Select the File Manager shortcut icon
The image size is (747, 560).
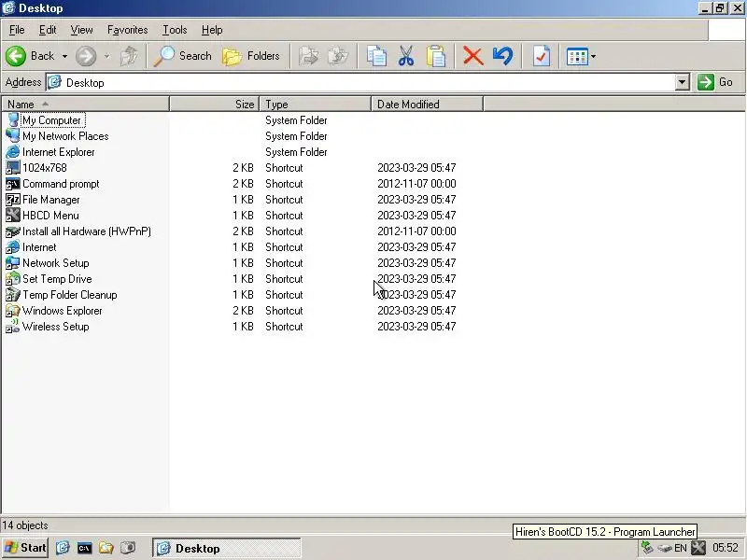13,200
